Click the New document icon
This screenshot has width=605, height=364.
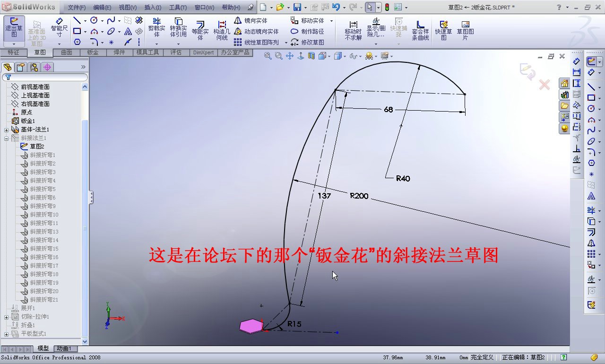[263, 7]
